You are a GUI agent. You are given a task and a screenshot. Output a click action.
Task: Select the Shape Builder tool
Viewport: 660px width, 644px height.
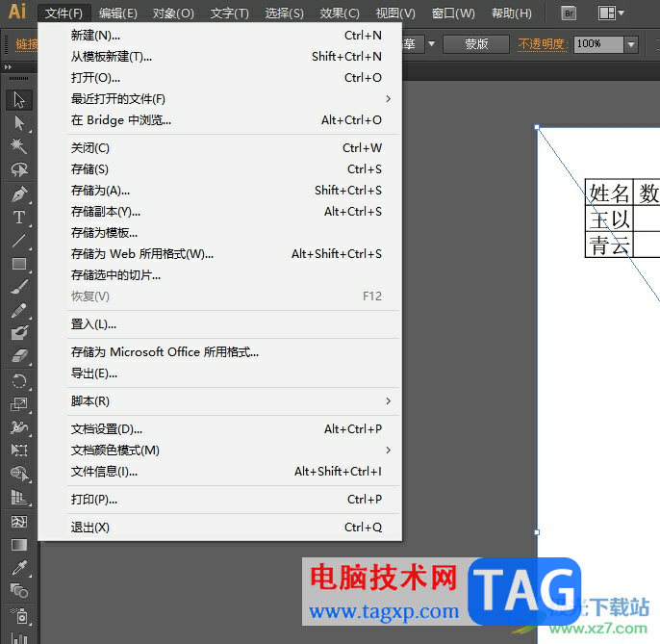click(19, 474)
